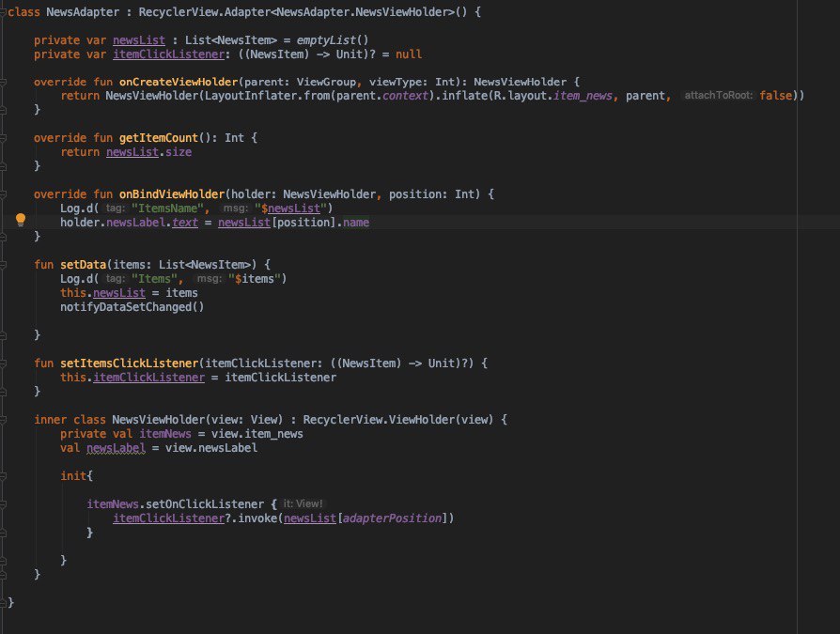This screenshot has height=634, width=840.
Task: Click the init keyword
Action: click(73, 476)
